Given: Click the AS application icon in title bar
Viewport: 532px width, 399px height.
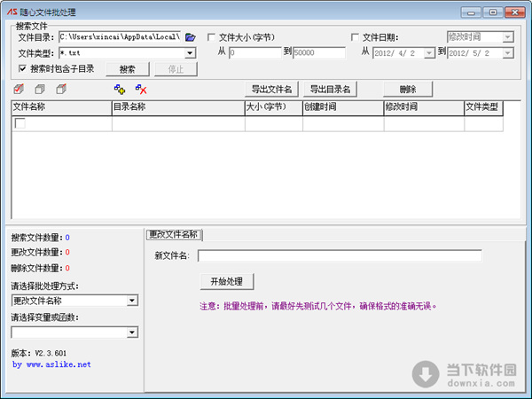Looking at the screenshot, I should click(14, 12).
